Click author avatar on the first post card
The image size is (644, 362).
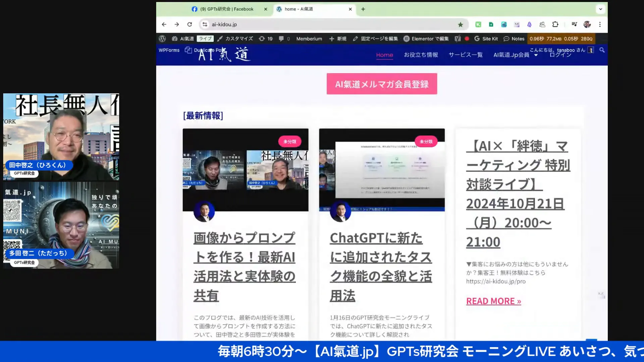pos(204,212)
